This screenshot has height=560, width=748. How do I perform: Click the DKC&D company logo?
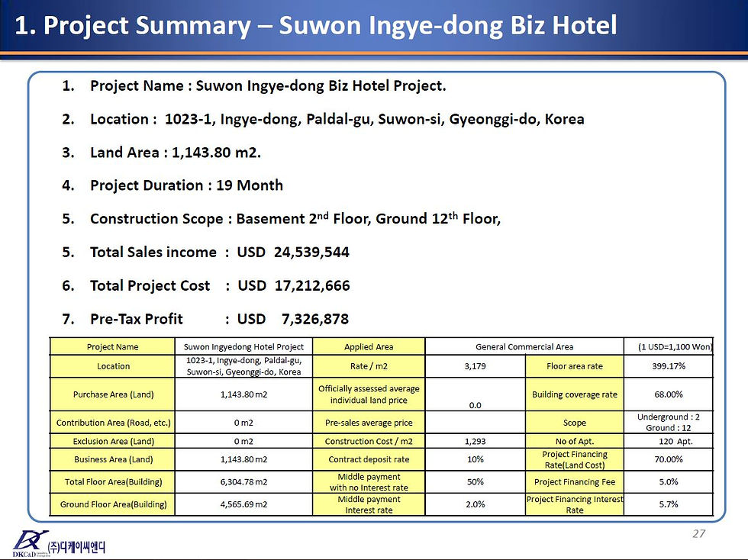click(31, 544)
